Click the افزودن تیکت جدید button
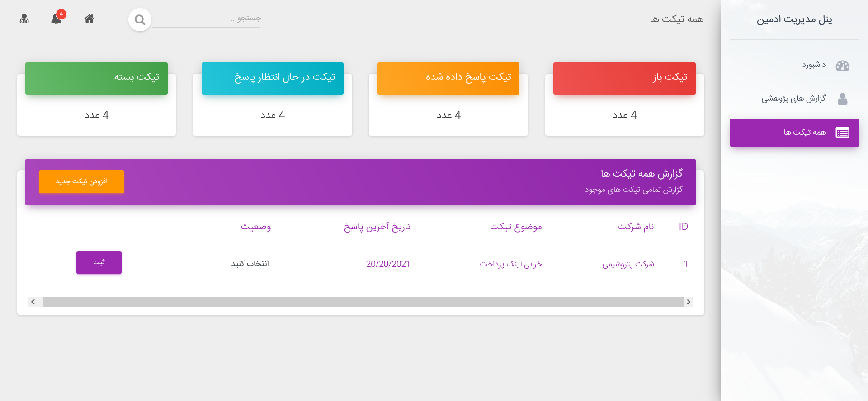 point(81,182)
